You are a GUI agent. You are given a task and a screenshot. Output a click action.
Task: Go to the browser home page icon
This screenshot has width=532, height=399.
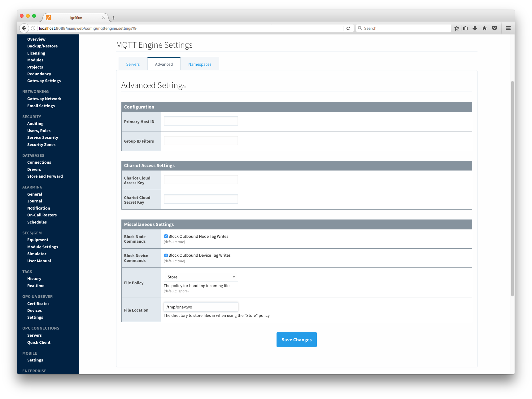pyautogui.click(x=485, y=28)
